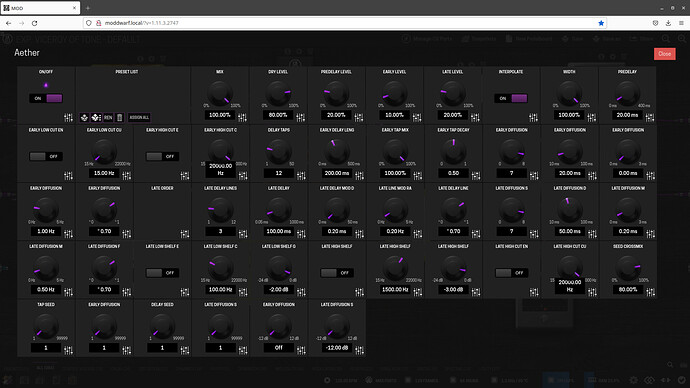Click the Seed Crossmix 80.00% field
690x388 pixels.
pyautogui.click(x=628, y=289)
